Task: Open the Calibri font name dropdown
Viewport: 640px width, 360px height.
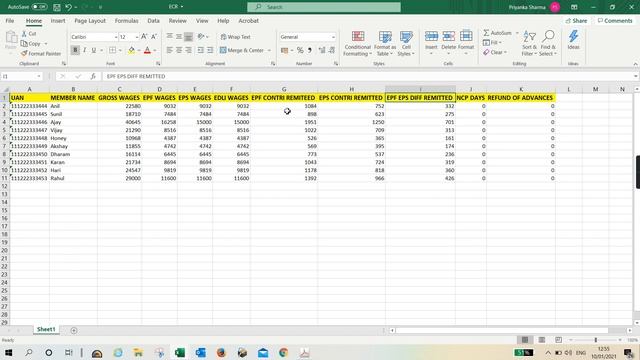Action: (x=116, y=37)
